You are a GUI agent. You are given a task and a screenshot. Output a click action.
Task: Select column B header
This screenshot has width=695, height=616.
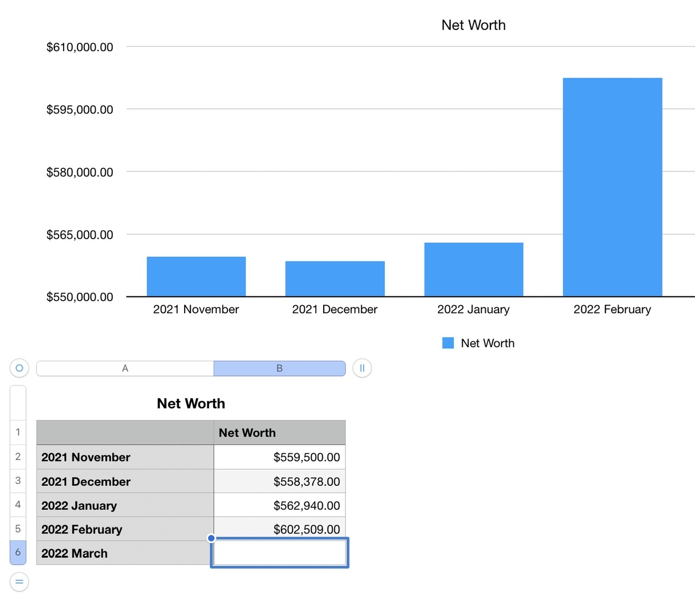click(x=279, y=369)
